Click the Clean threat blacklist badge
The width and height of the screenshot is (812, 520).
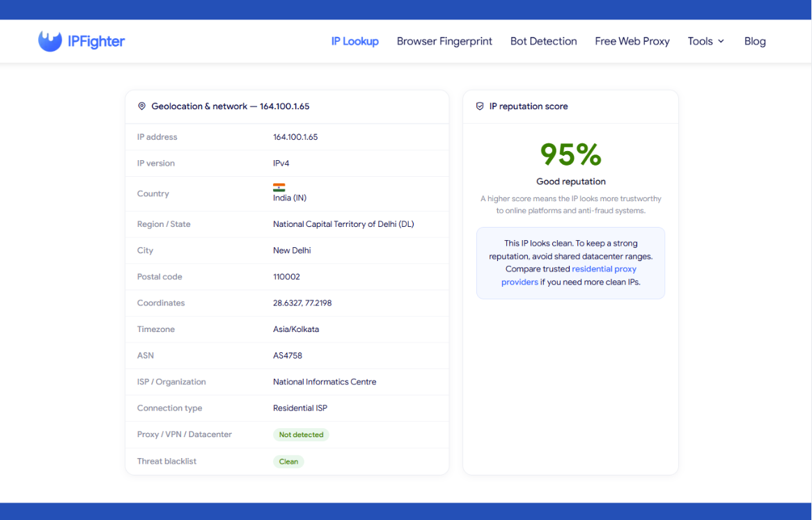pyautogui.click(x=288, y=462)
